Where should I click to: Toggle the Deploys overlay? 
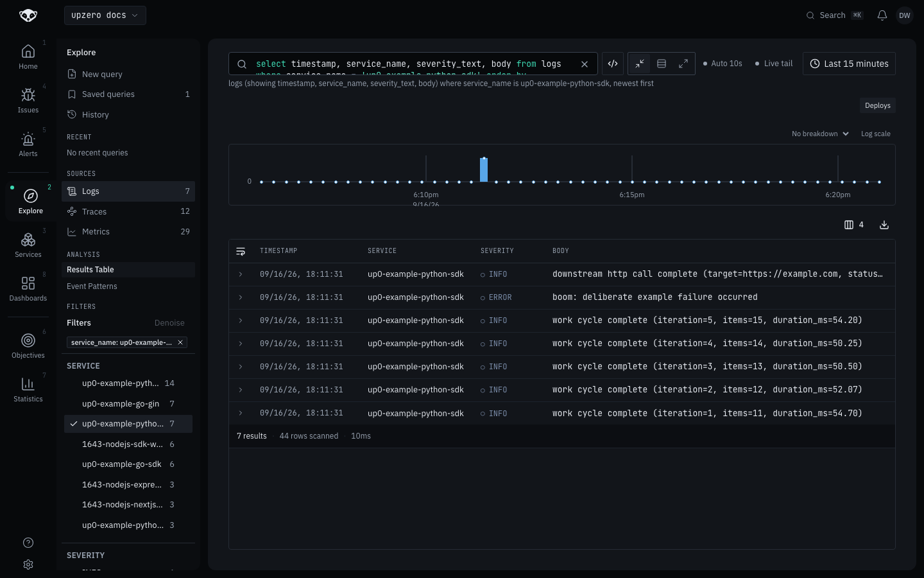(x=878, y=105)
